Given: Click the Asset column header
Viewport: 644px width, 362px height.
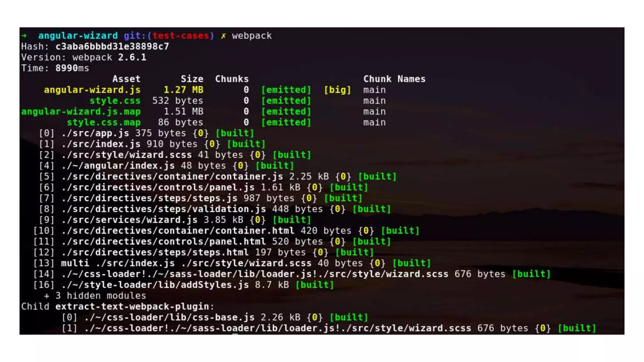Looking at the screenshot, I should (126, 79).
